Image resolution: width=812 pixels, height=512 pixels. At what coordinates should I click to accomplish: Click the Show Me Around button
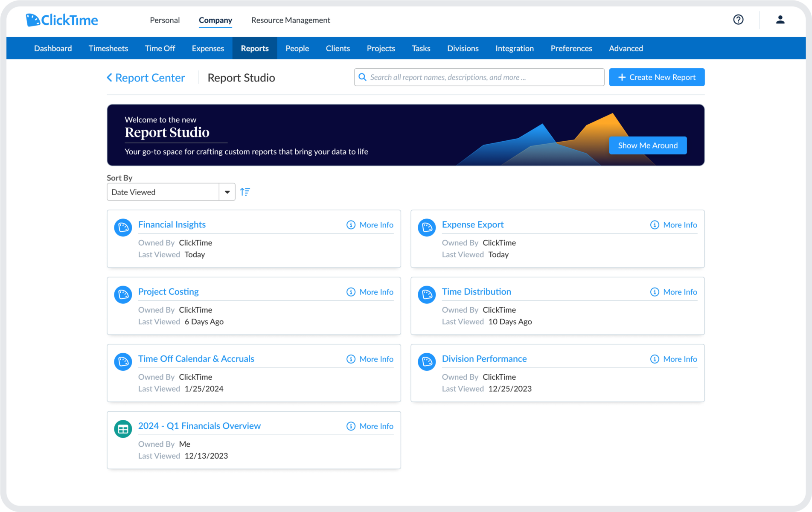[648, 145]
